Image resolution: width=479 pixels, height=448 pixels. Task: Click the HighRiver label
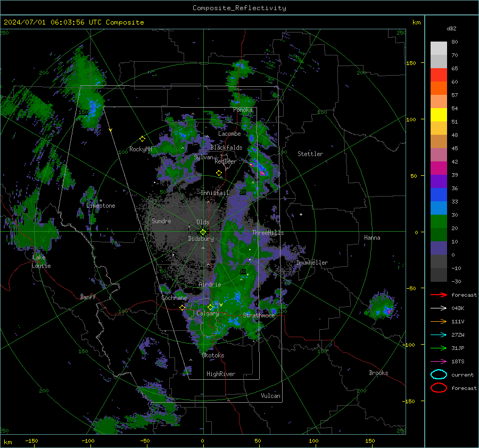(221, 374)
